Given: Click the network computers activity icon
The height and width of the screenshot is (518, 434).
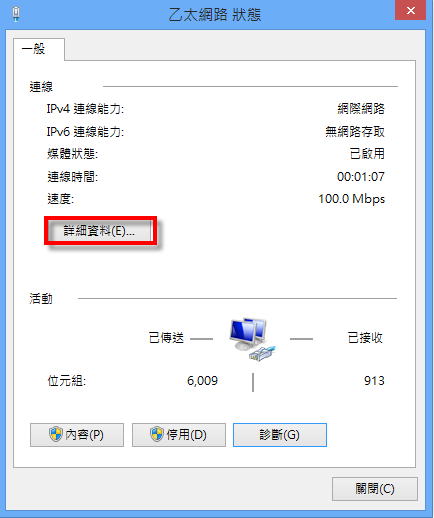Looking at the screenshot, I should coord(252,339).
